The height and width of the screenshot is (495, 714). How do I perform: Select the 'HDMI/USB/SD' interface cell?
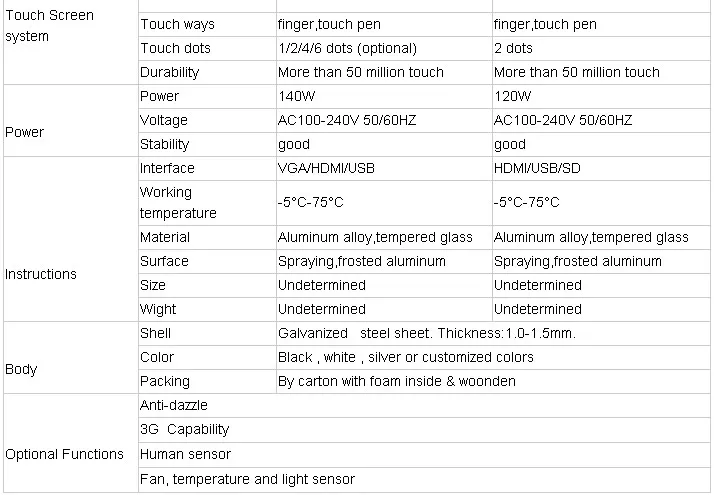pos(601,168)
